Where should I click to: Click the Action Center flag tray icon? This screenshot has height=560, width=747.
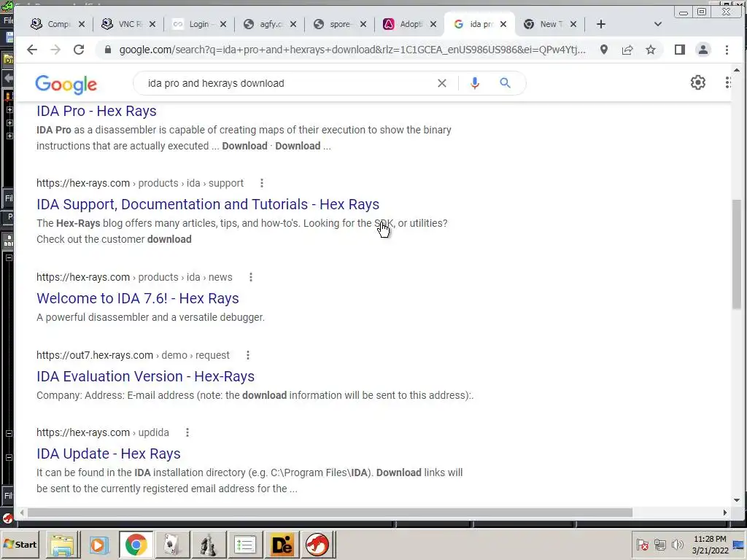click(x=642, y=545)
